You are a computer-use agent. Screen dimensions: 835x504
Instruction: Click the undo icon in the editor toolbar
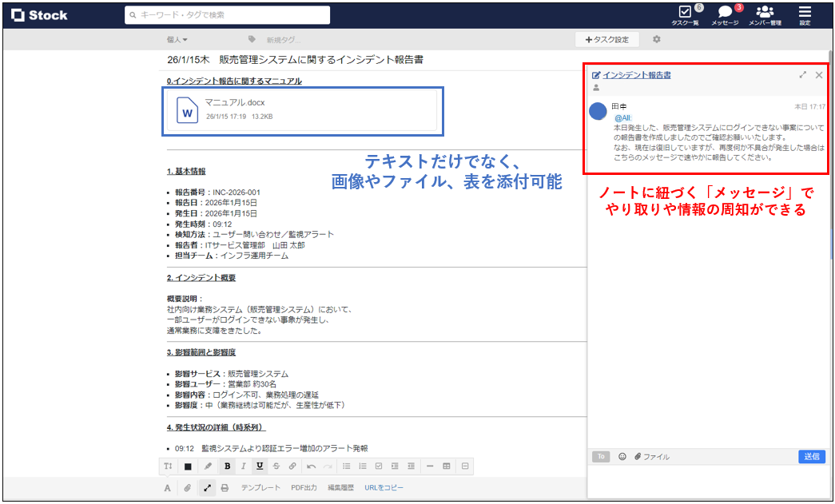[x=311, y=466]
